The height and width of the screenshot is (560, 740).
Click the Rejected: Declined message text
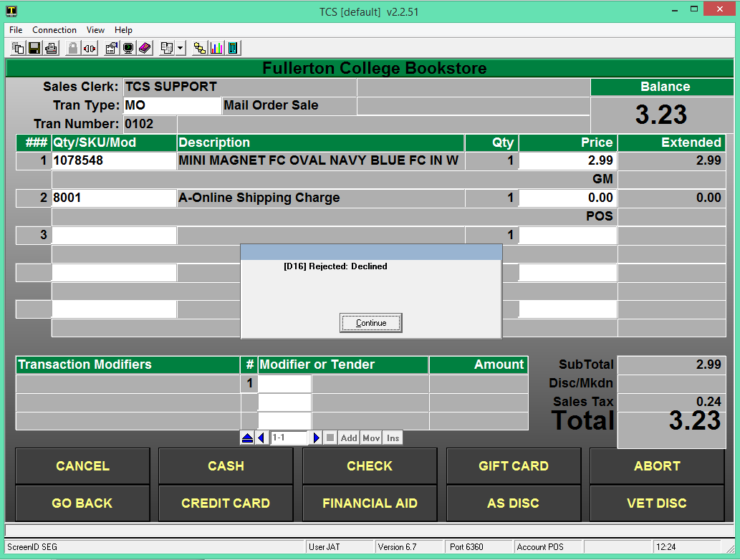pos(335,266)
